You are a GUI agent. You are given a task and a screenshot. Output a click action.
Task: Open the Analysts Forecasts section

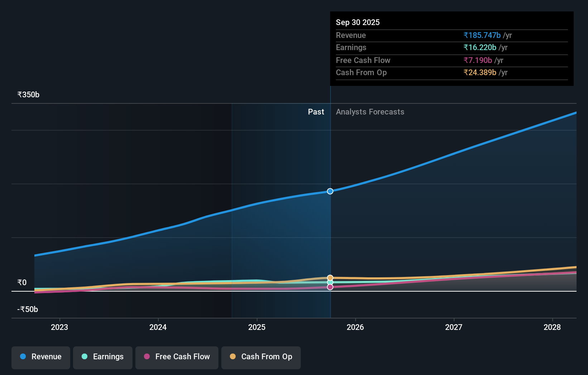tap(370, 112)
